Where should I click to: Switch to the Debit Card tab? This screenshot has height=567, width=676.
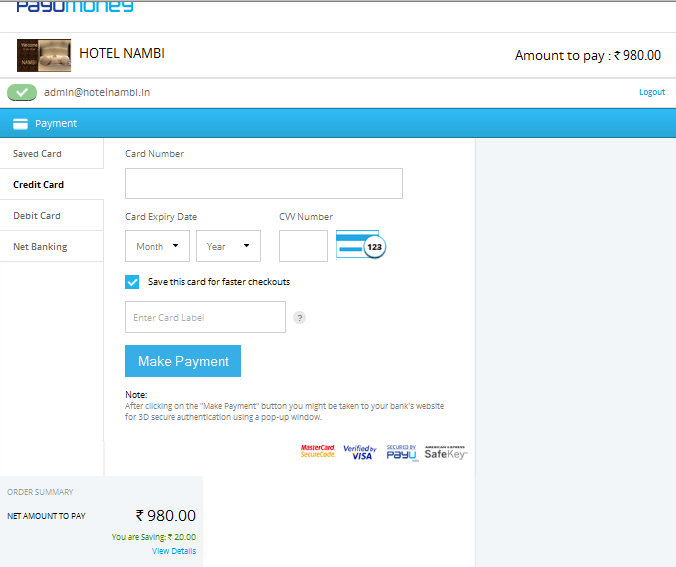pos(52,216)
